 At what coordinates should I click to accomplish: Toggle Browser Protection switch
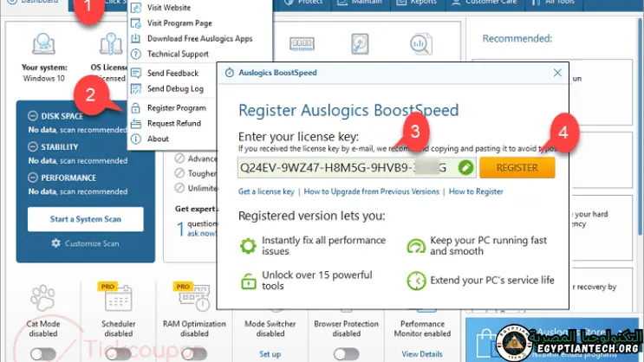pos(346,354)
